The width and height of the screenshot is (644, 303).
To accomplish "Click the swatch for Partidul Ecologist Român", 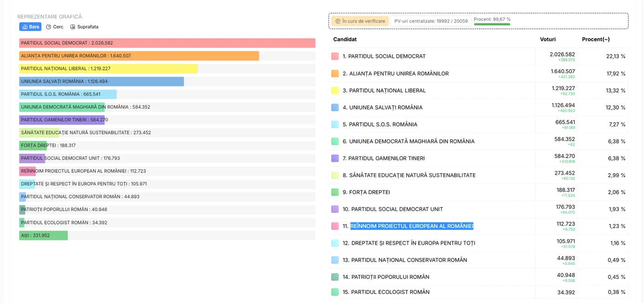I will (335, 292).
